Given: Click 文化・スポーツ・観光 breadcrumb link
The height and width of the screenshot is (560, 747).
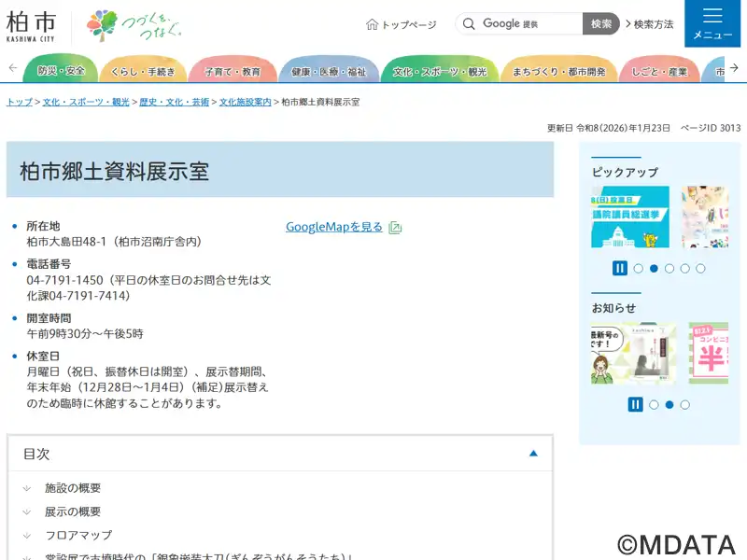Looking at the screenshot, I should tap(86, 102).
